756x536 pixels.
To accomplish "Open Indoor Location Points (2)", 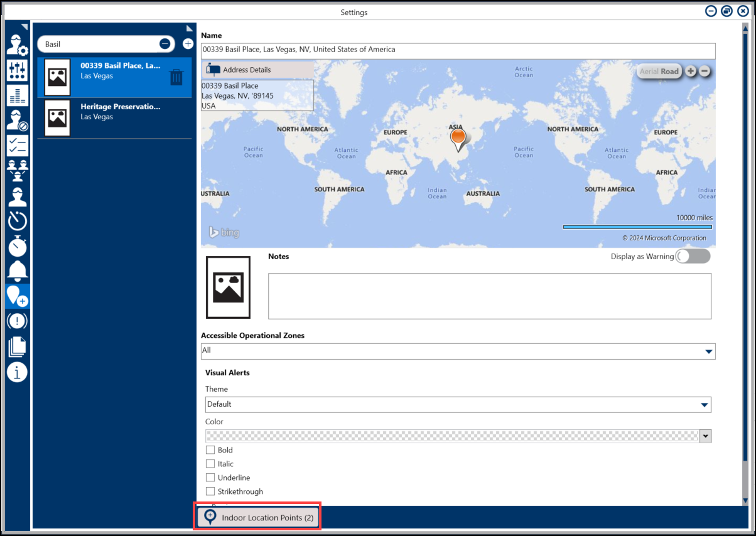I will pos(257,518).
